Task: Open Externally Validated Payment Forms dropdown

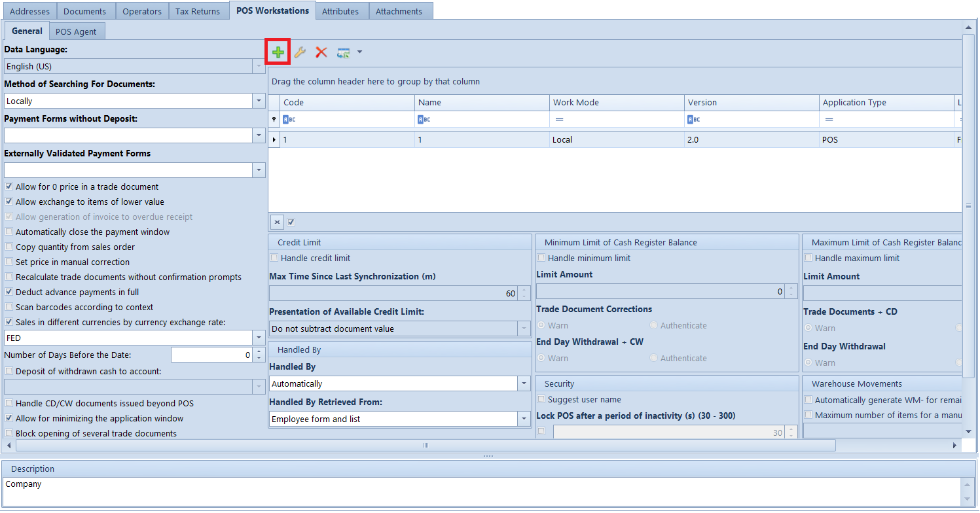Action: coord(259,170)
